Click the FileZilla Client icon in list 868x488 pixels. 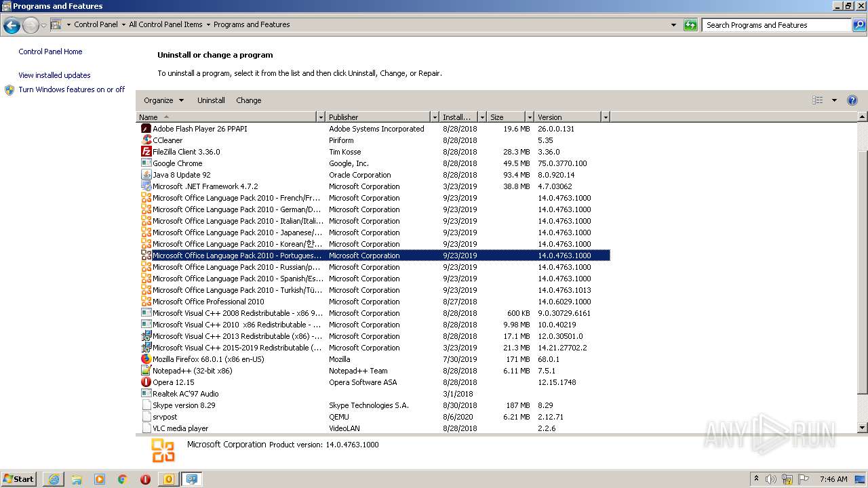pos(146,152)
